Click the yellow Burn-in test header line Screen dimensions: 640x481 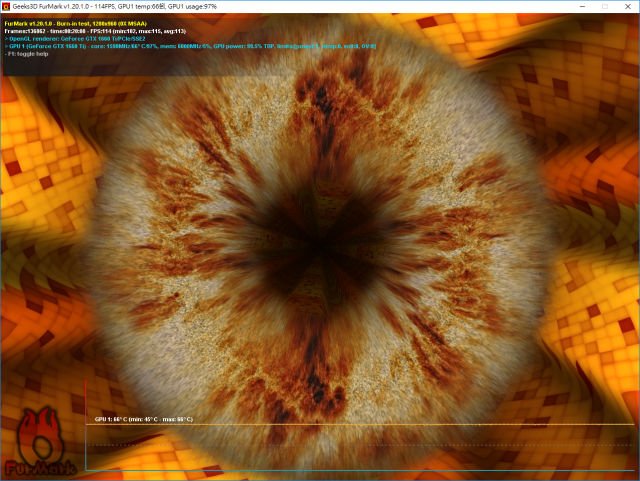point(76,24)
